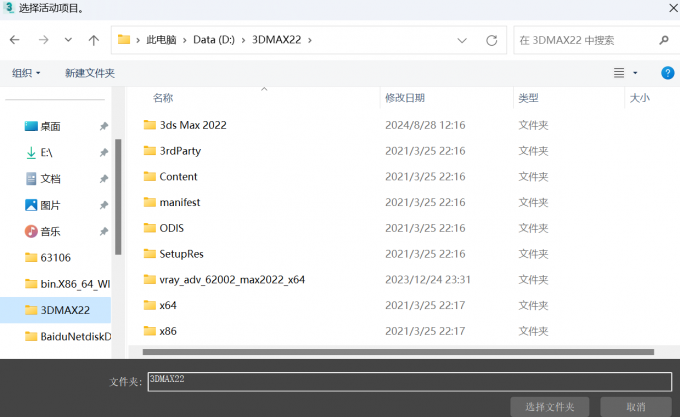Screen dimensions: 680x417
Task: Close the 选择活动项目 dialog
Action: point(673,8)
